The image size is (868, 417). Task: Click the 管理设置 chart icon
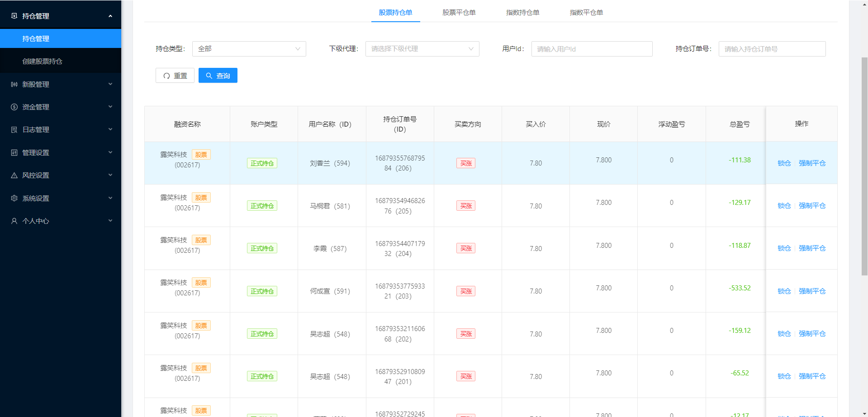coord(14,152)
